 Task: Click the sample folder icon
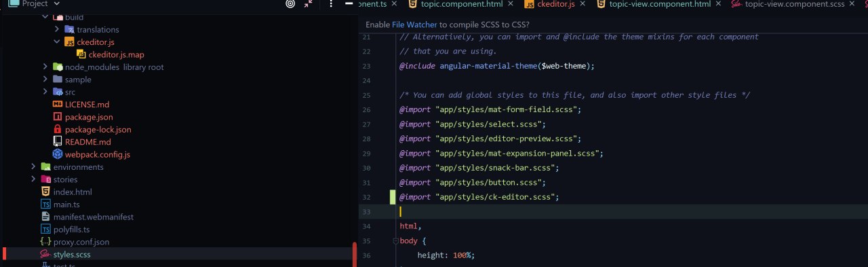[58, 79]
